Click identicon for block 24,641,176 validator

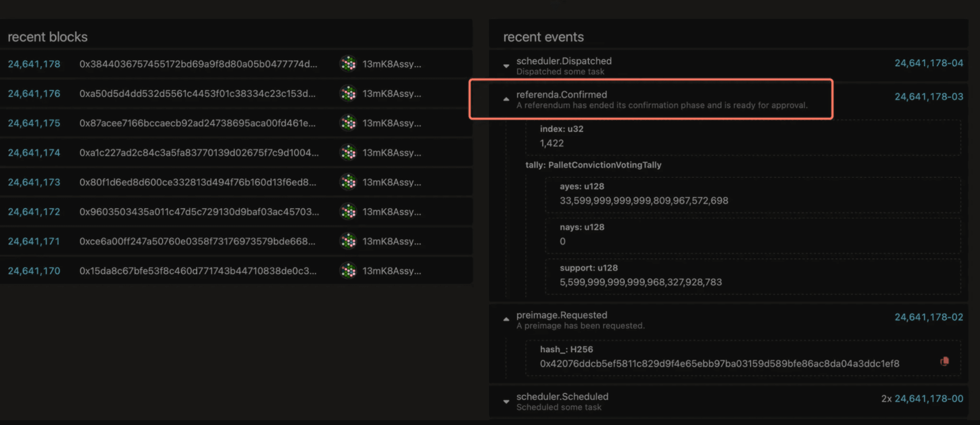[x=348, y=93]
